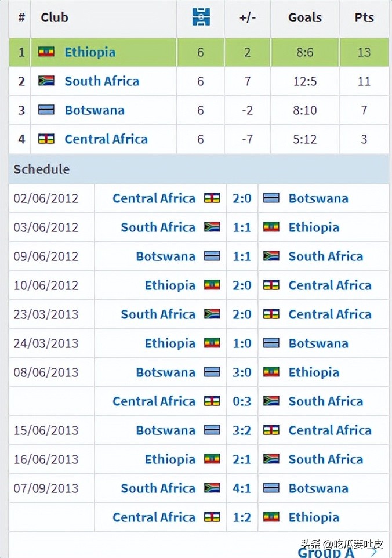This screenshot has width=392, height=558.
Task: Click the South Africa flag in the standings table
Action: point(46,81)
